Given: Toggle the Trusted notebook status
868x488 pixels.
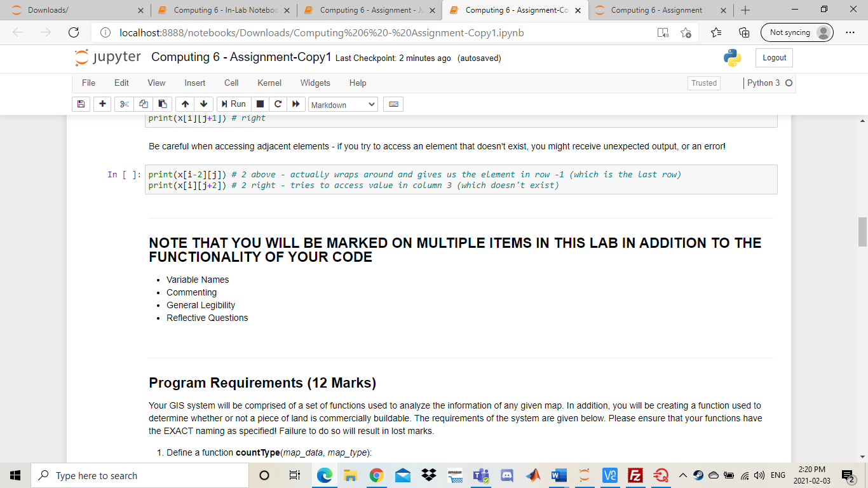Looking at the screenshot, I should point(703,83).
